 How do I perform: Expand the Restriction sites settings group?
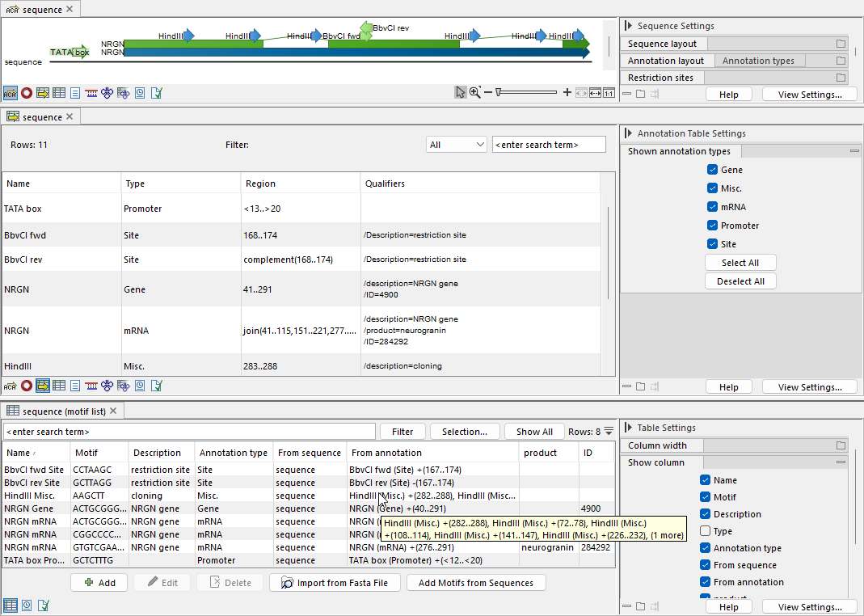[841, 78]
